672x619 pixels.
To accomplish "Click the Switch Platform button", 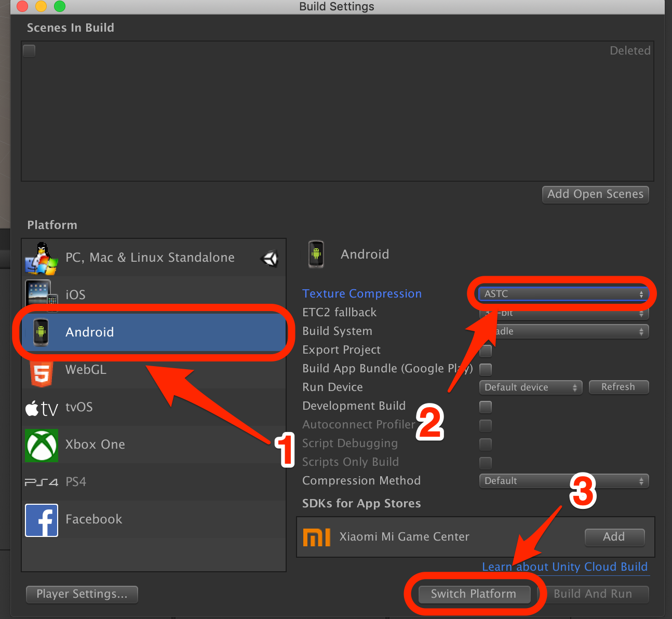I will point(473,594).
